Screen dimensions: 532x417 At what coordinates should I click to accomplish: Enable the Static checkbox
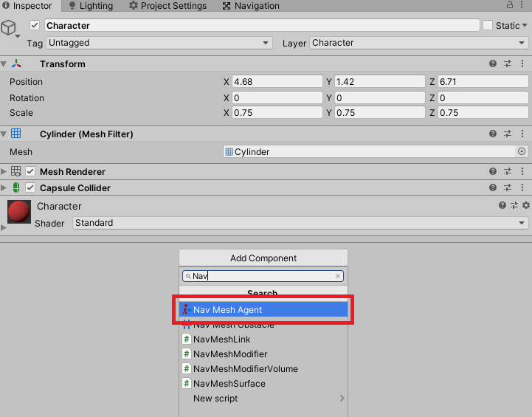(x=488, y=25)
